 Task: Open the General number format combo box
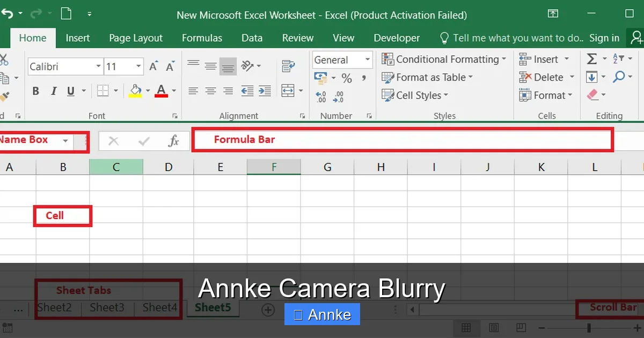coord(342,60)
